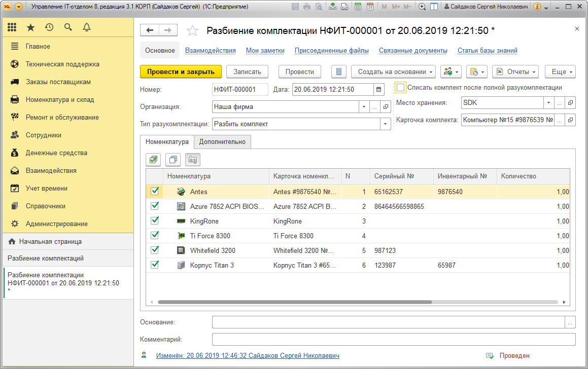The height and width of the screenshot is (369, 588).
Task: Uncheck the Whitefield 3200 row checkbox
Action: [x=155, y=249]
